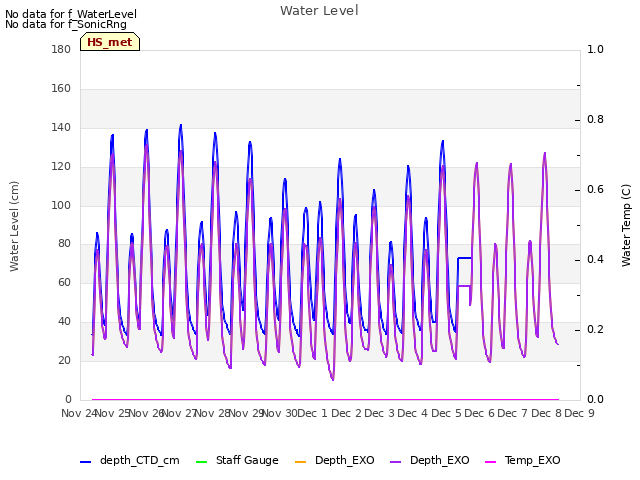Toggle the depth_CTD_cm legend entry

pyautogui.click(x=130, y=460)
